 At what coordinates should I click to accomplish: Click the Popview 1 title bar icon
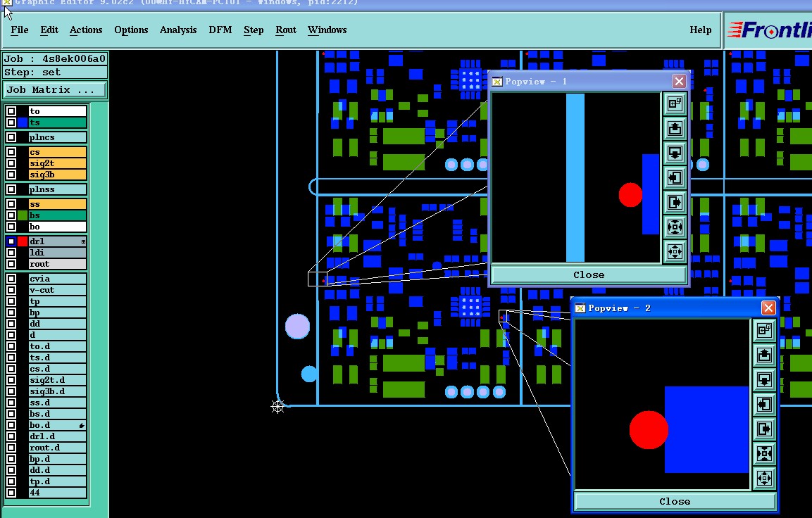coord(497,82)
